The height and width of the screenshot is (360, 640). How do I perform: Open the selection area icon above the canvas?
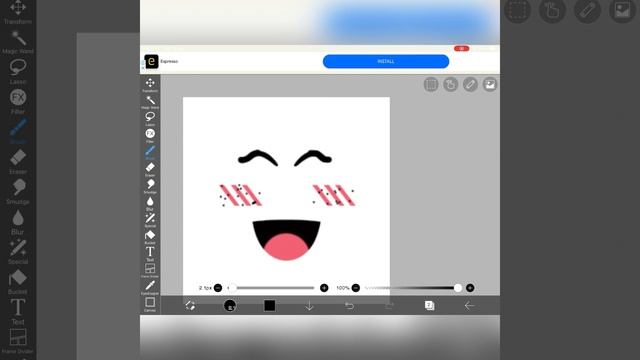(431, 84)
